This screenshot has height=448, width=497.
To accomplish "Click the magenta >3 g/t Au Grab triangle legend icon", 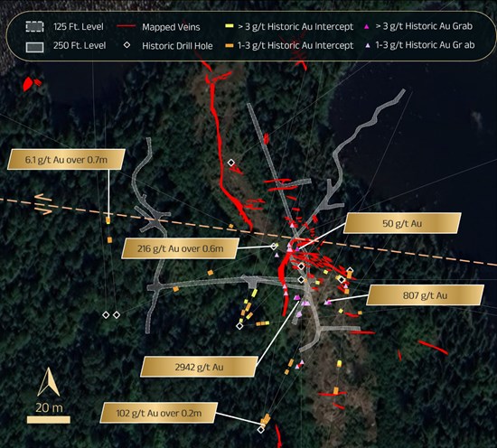I will pos(367,26).
